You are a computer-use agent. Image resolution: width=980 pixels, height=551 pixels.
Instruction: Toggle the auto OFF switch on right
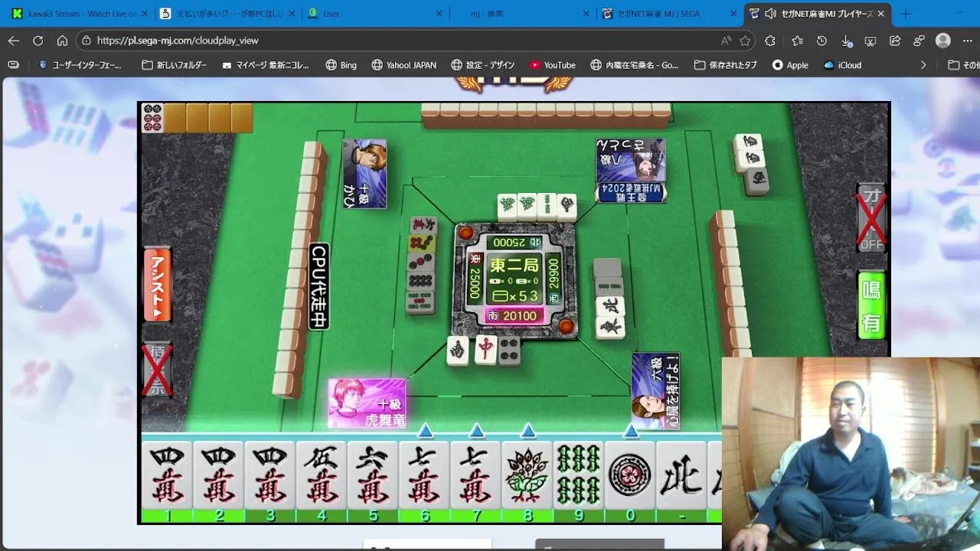871,220
